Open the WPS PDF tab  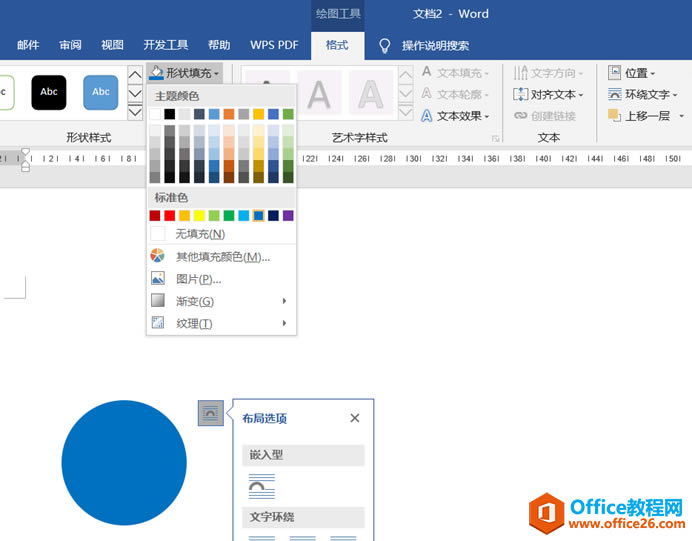[274, 45]
